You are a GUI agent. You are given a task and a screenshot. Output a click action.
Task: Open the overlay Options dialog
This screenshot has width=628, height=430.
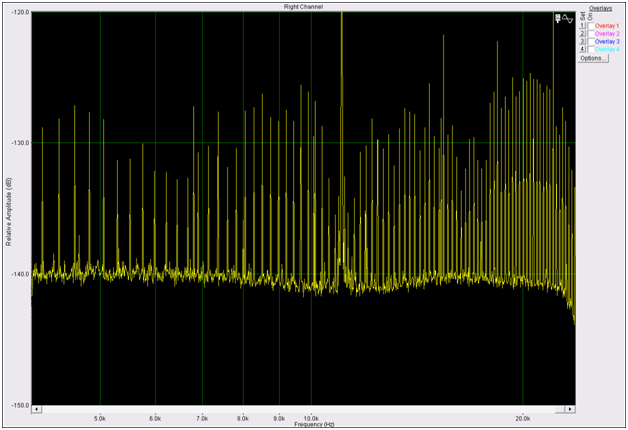pyautogui.click(x=592, y=58)
